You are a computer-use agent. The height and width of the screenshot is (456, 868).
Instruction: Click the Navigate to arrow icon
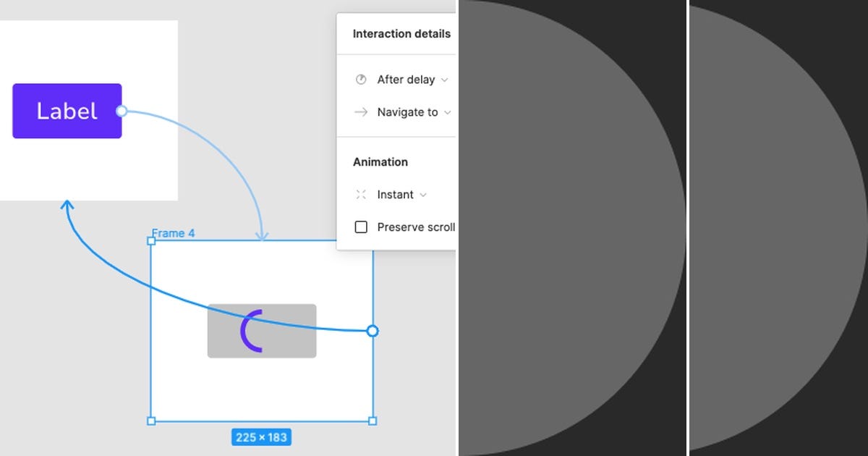coord(360,112)
